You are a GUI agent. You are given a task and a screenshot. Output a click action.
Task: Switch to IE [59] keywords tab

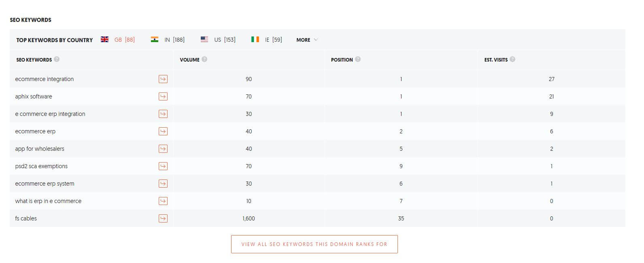coord(274,40)
